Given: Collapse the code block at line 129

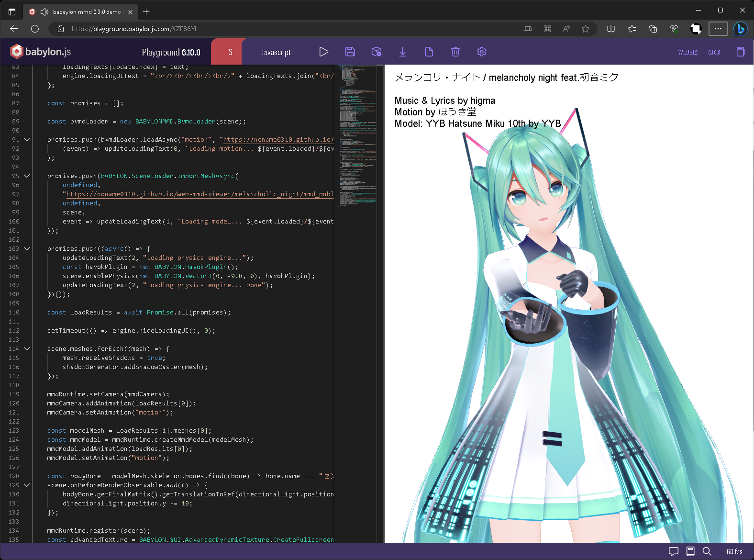Looking at the screenshot, I should point(27,485).
